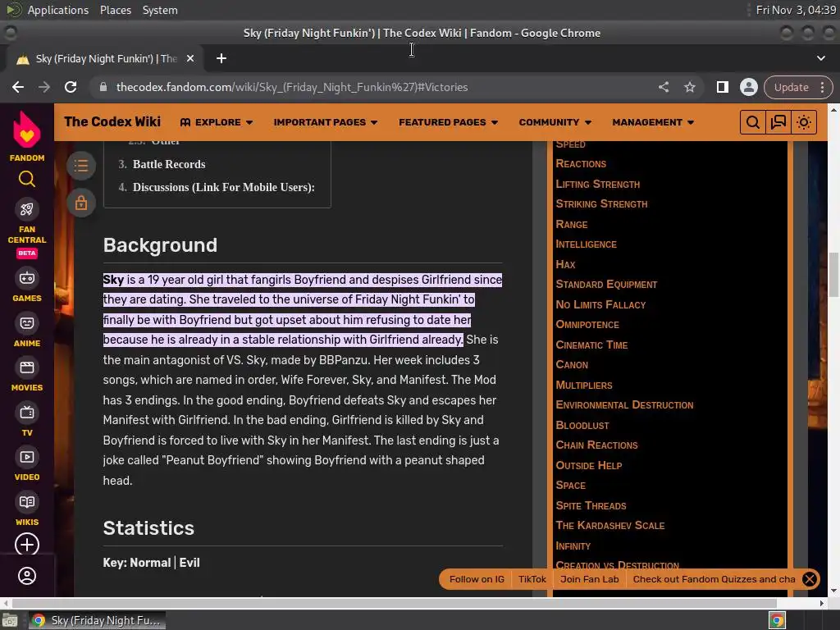840x630 pixels.
Task: Open Spite Threads page
Action: pos(591,505)
